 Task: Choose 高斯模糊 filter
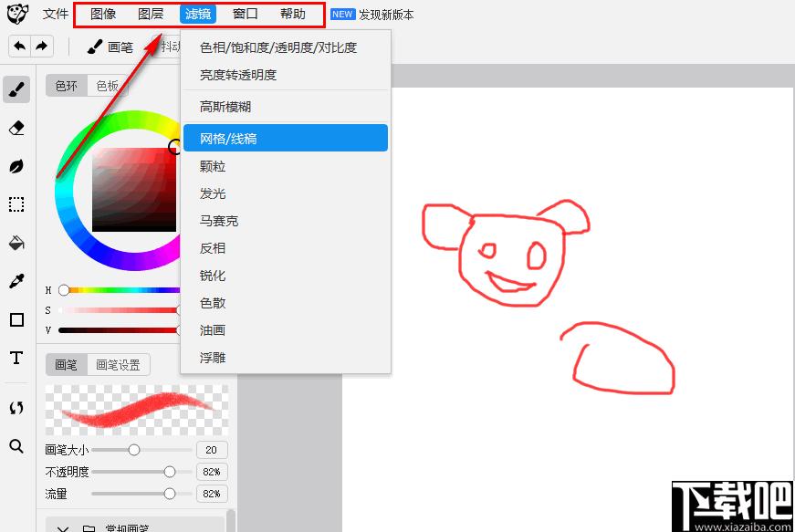pos(286,107)
